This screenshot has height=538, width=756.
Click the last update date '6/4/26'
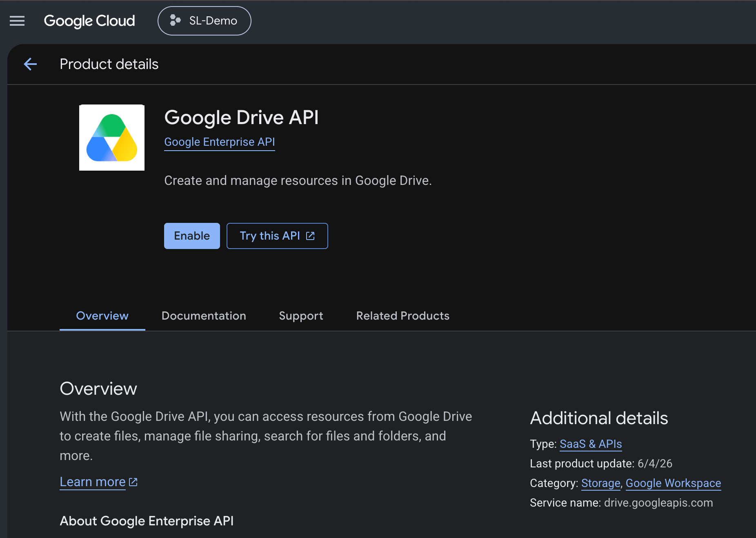pos(655,464)
